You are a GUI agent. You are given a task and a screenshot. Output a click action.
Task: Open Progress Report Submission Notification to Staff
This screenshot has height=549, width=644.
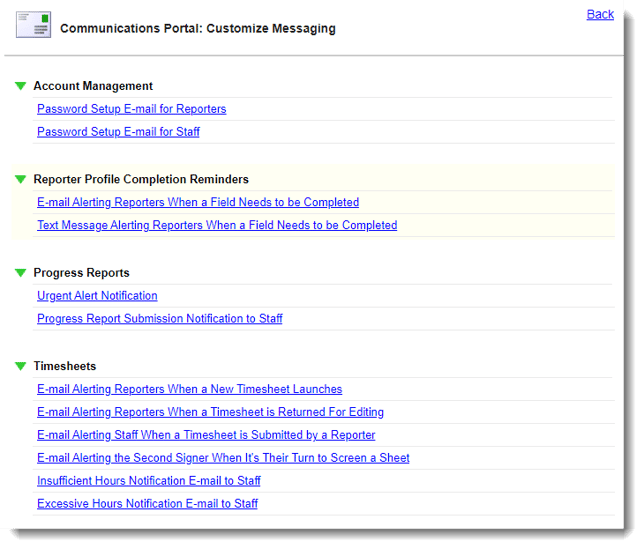point(159,319)
